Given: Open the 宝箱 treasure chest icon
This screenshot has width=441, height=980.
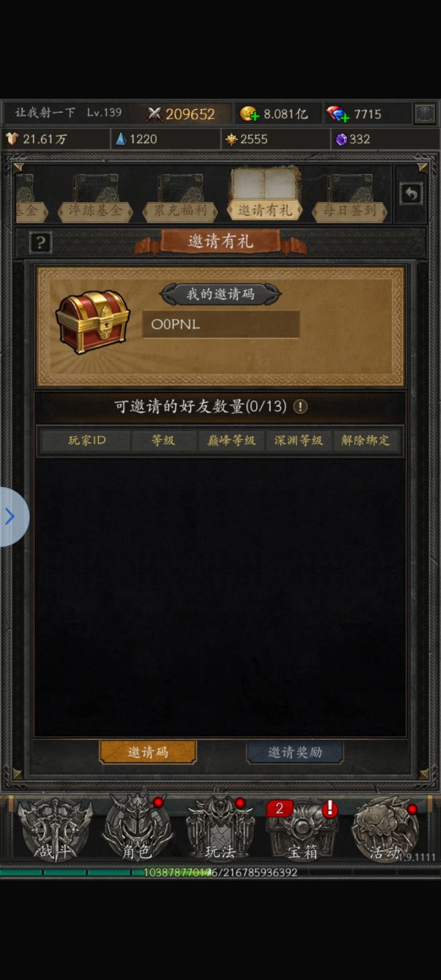Looking at the screenshot, I should click(x=302, y=829).
